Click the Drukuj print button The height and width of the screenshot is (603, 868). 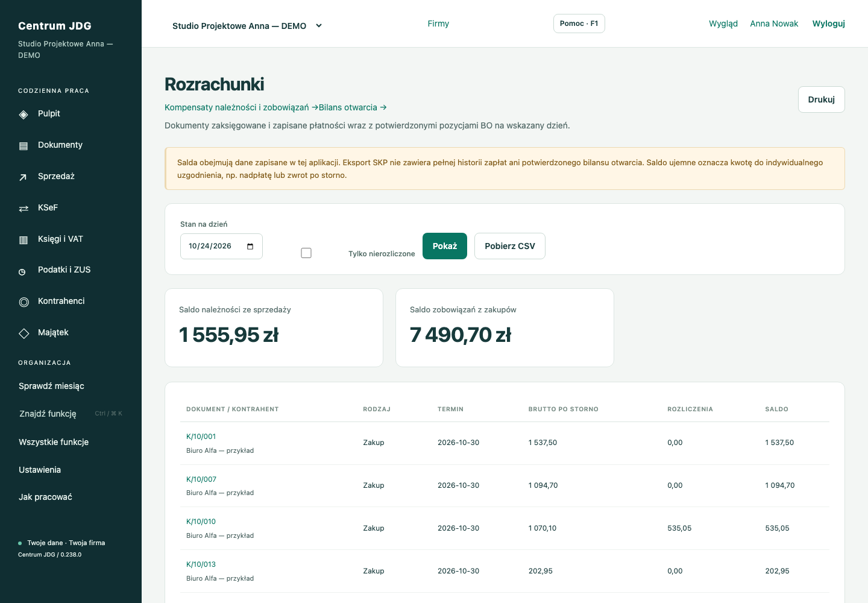[822, 99]
